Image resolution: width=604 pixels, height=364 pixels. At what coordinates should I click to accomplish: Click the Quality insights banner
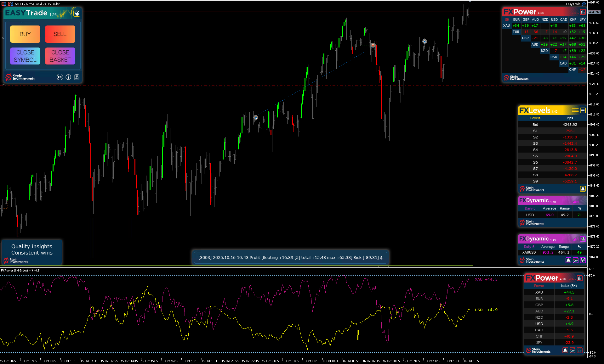[31, 252]
